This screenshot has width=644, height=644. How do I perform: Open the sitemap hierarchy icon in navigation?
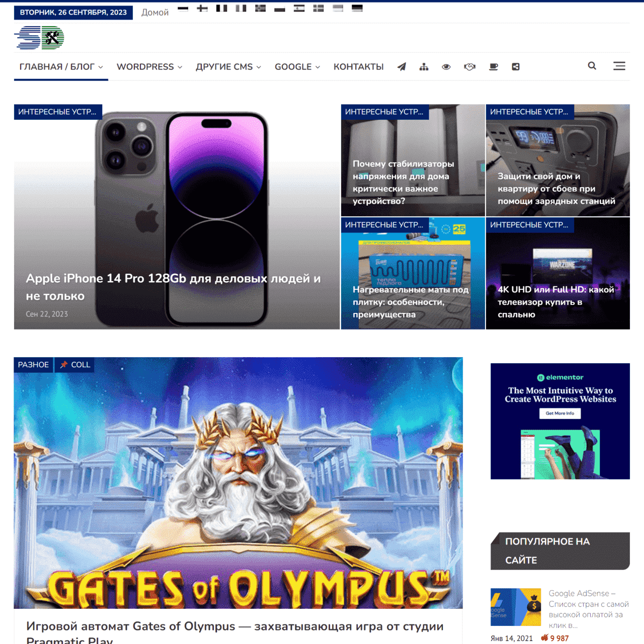pos(424,66)
